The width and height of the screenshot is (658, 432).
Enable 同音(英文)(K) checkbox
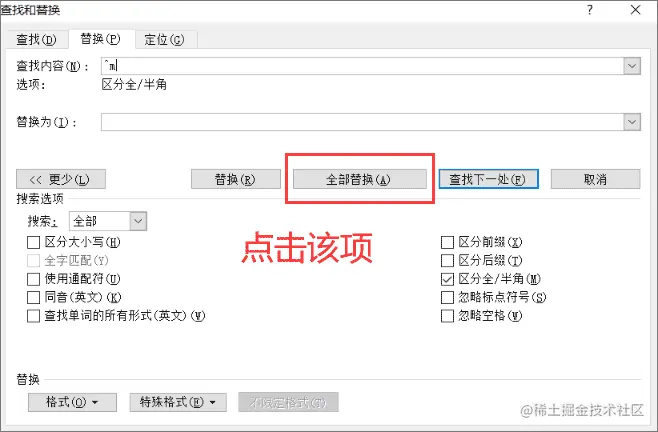(x=34, y=297)
